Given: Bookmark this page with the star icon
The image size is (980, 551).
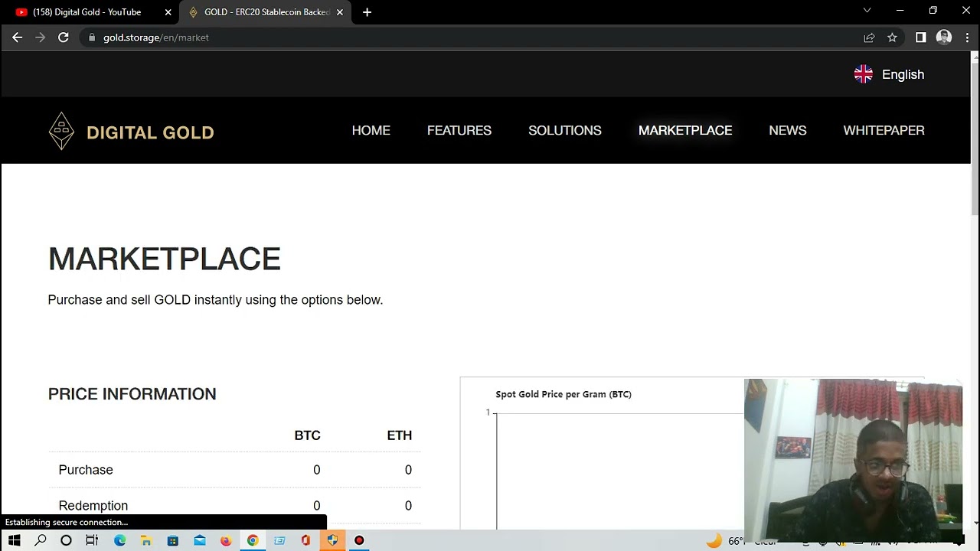Looking at the screenshot, I should coord(892,37).
